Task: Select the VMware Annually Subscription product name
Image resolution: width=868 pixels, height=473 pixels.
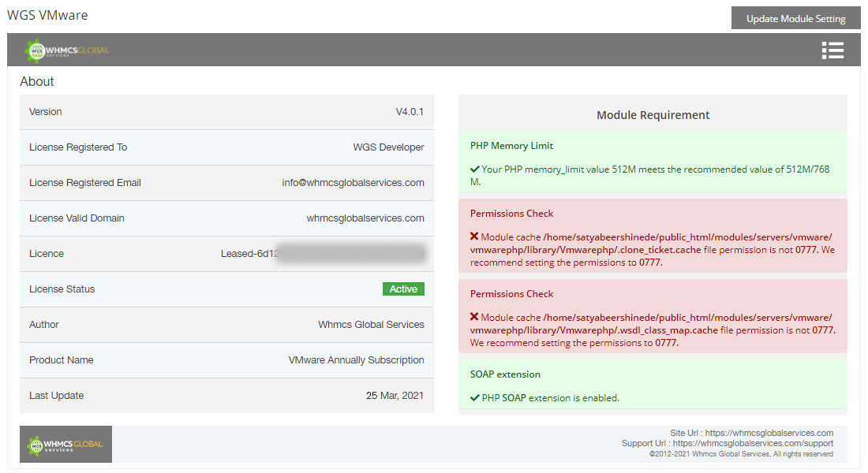Action: click(x=356, y=360)
